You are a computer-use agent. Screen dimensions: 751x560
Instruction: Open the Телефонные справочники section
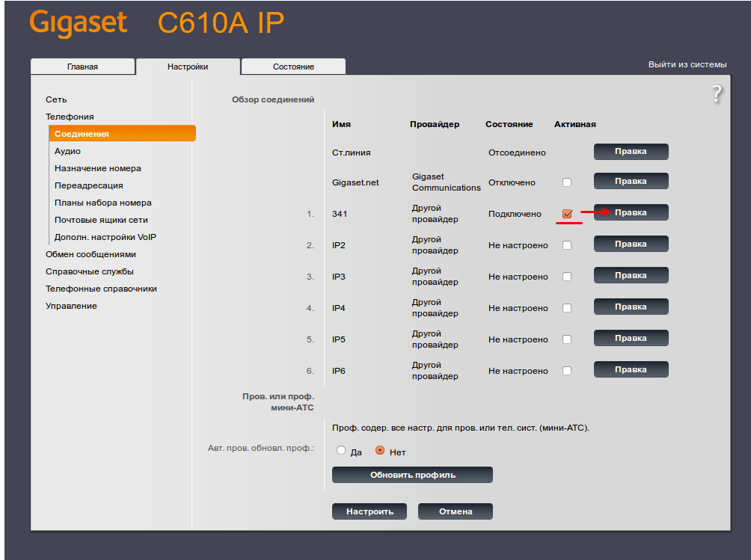(101, 289)
